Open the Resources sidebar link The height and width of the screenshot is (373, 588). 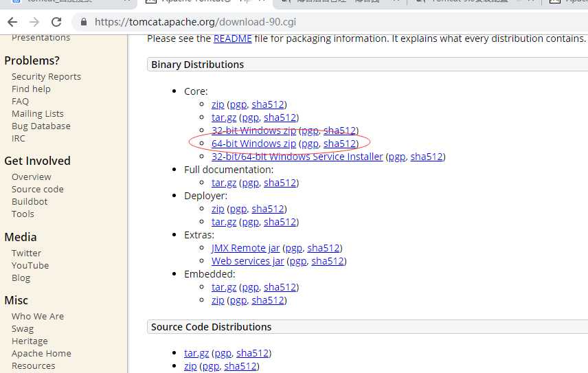point(34,366)
